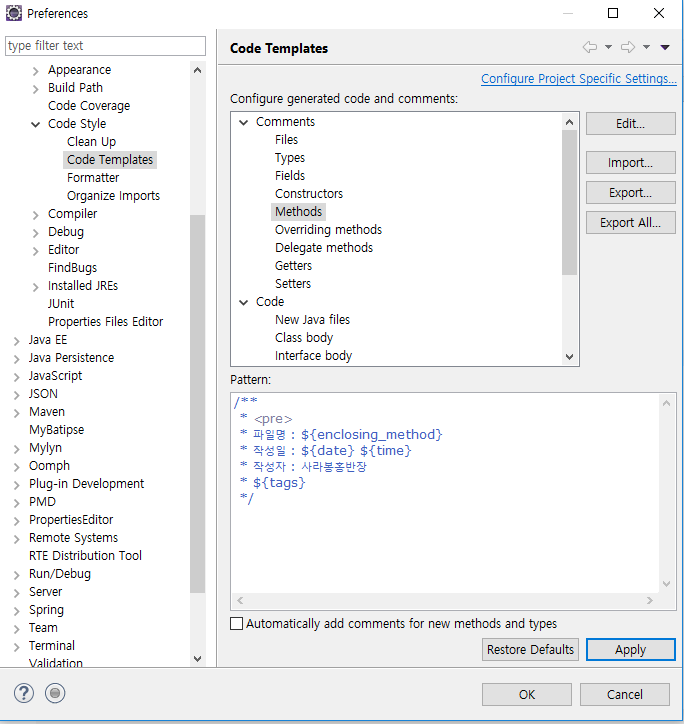
Task: Click Restore Defaults button
Action: tap(530, 650)
